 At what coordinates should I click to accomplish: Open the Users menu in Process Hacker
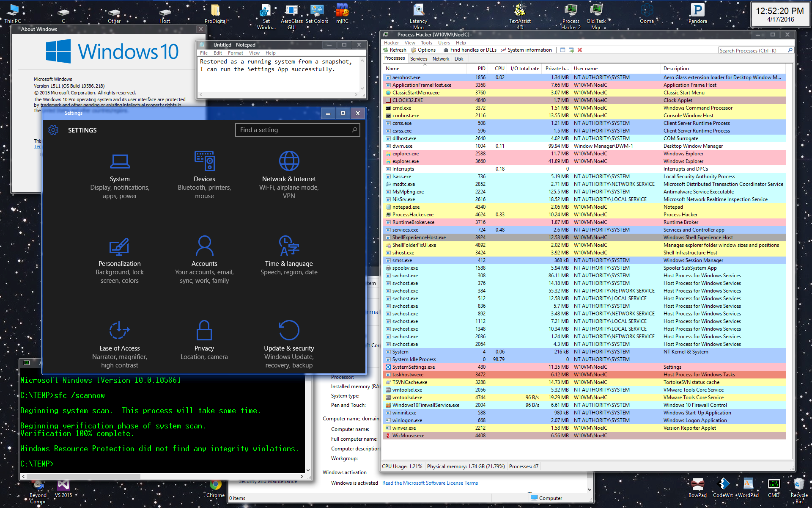pyautogui.click(x=444, y=43)
